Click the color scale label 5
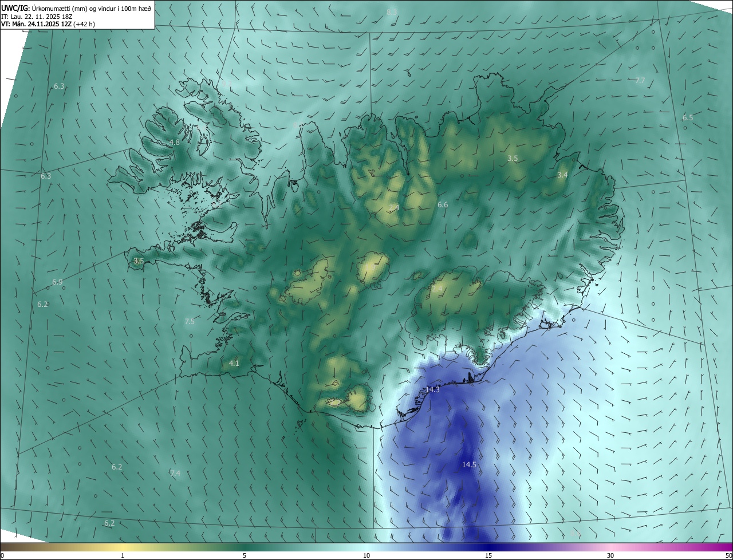Image resolution: width=733 pixels, height=560 pixels. [x=245, y=556]
